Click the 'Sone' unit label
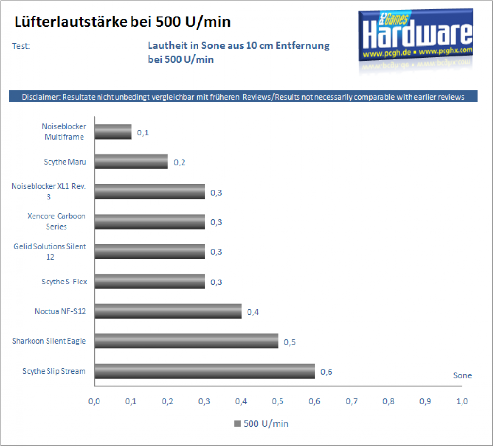Image resolution: width=495 pixels, height=448 pixels. tap(464, 376)
